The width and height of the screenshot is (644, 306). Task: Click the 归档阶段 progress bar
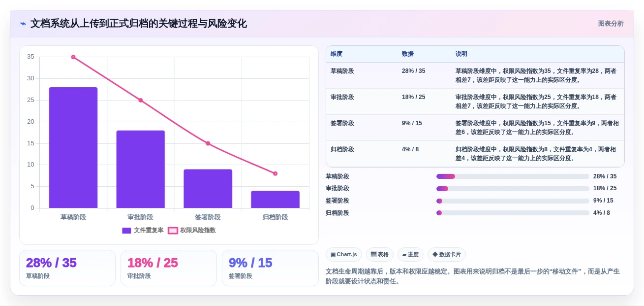point(513,213)
